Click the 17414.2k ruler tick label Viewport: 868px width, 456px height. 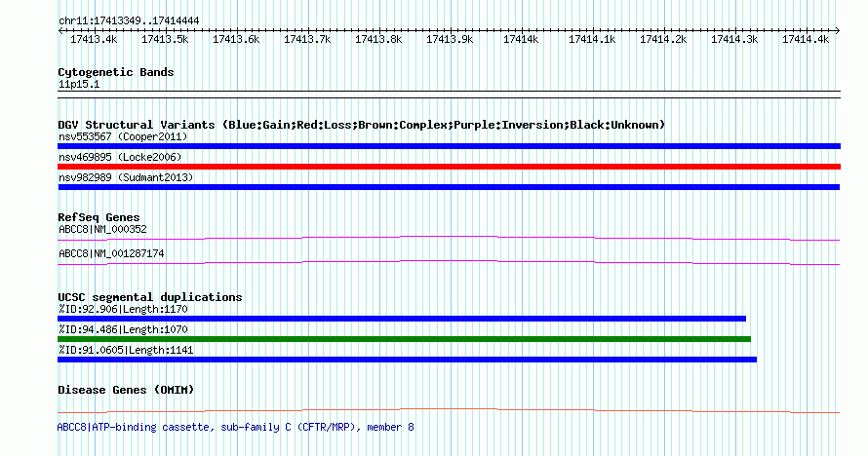pos(663,39)
